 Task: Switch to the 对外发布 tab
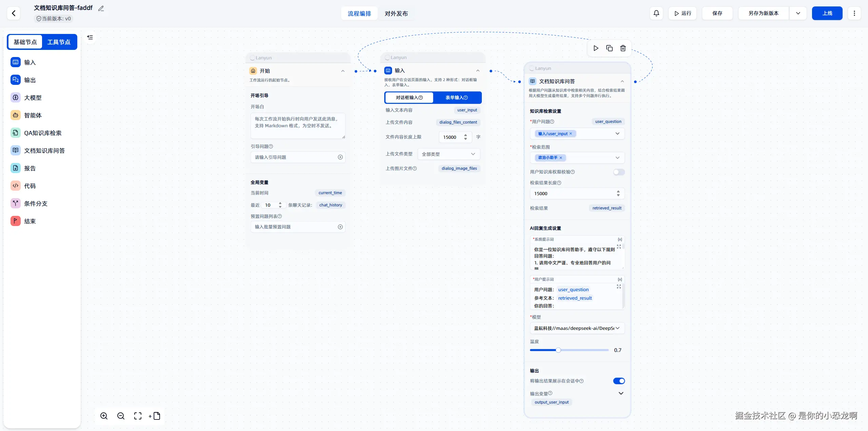pyautogui.click(x=396, y=14)
